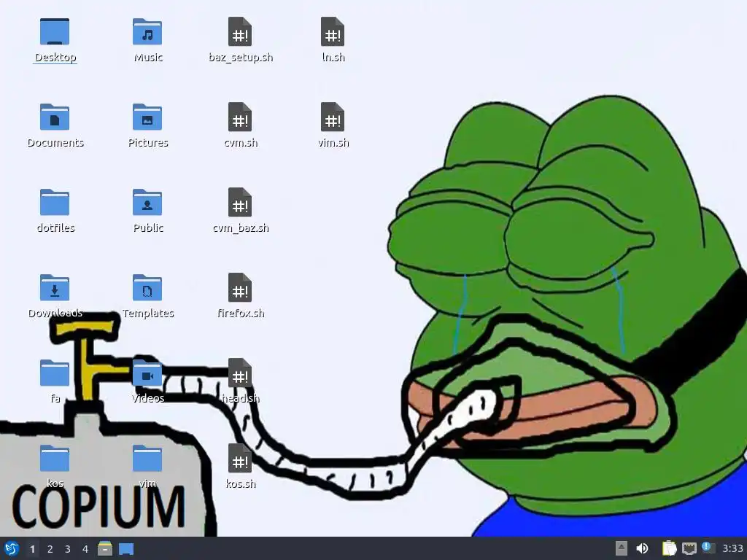
Task: Select the baz_setup.sh script file
Action: coord(239,32)
